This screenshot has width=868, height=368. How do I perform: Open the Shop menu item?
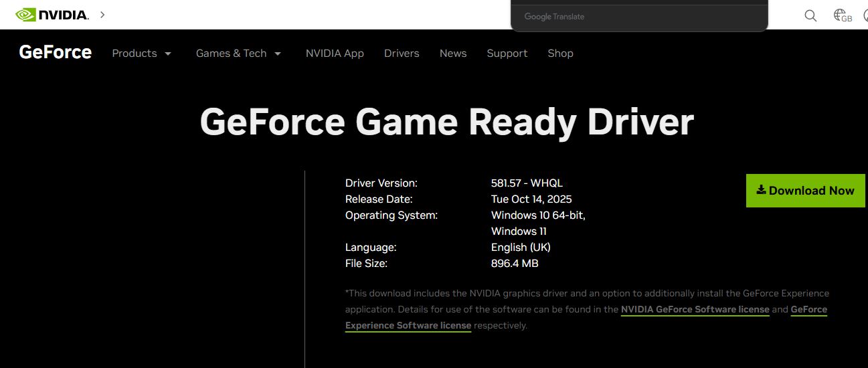560,54
